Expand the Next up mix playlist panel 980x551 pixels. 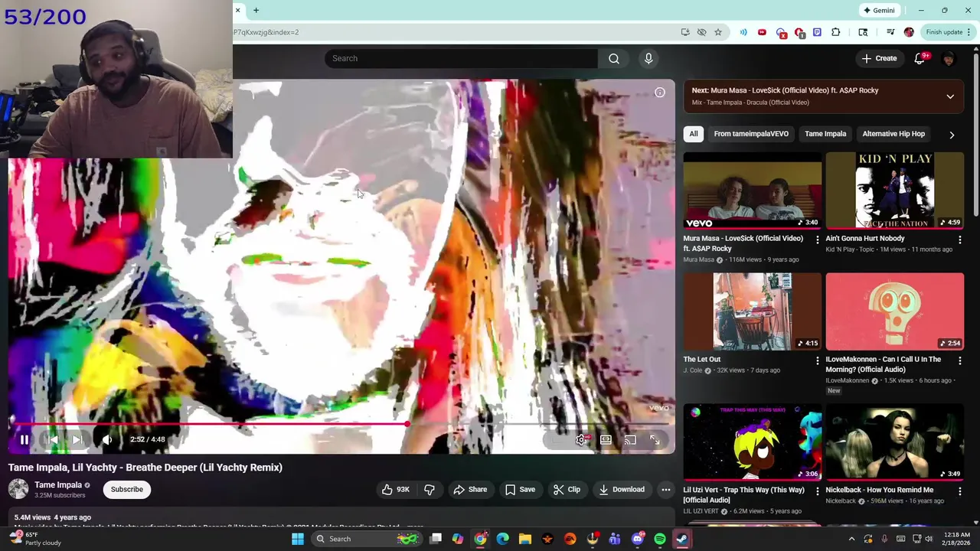click(x=950, y=96)
